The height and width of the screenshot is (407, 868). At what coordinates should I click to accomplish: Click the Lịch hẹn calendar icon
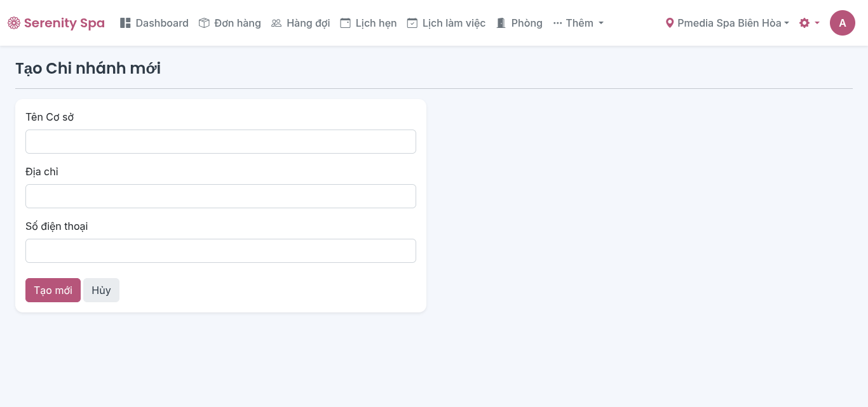(x=345, y=23)
